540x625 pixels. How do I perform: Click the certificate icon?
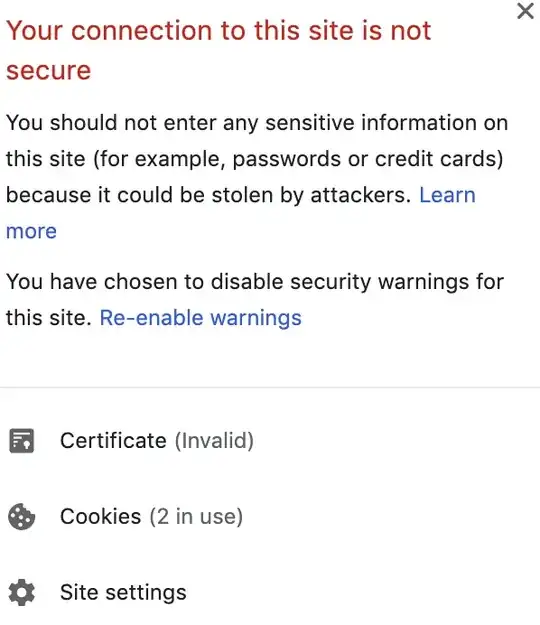(x=22, y=441)
